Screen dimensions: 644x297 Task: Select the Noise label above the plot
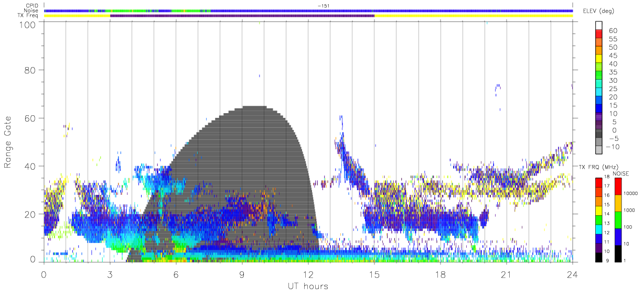click(x=31, y=10)
